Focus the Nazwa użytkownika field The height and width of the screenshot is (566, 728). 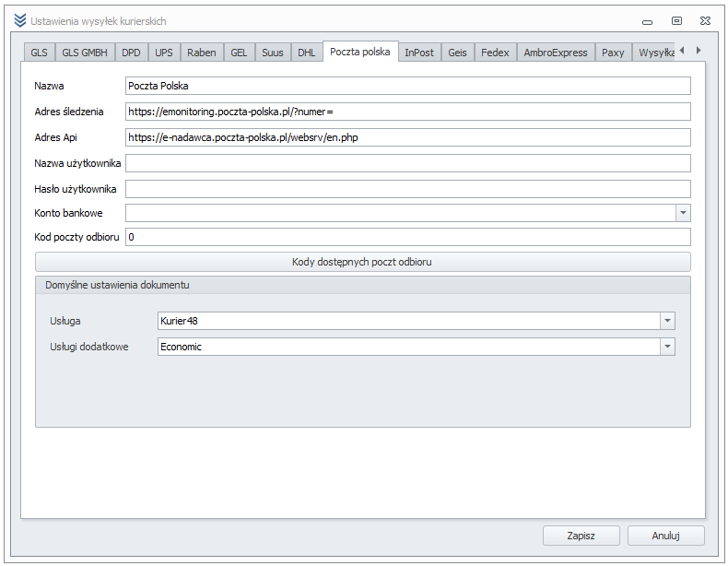click(x=408, y=163)
